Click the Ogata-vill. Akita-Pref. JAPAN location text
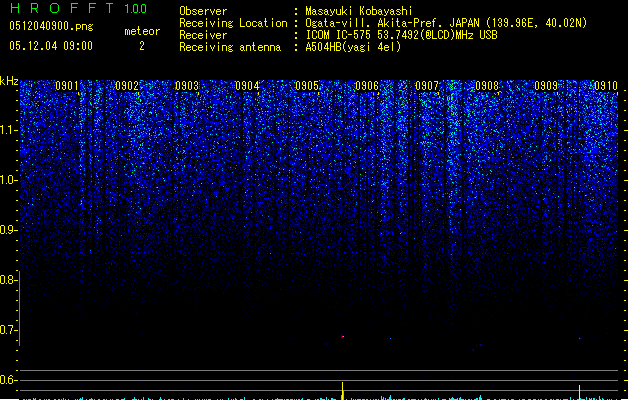This screenshot has width=629, height=400. (x=446, y=23)
